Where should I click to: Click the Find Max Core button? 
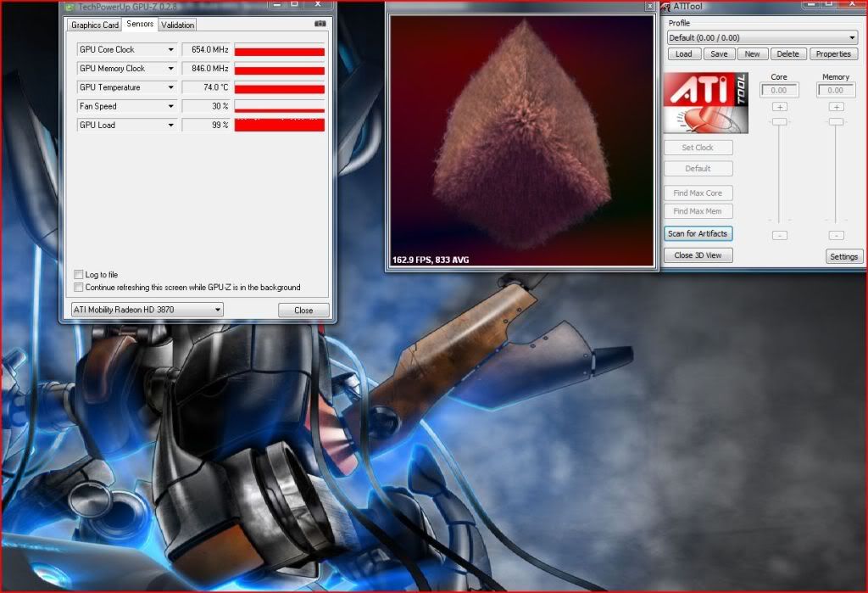point(698,193)
